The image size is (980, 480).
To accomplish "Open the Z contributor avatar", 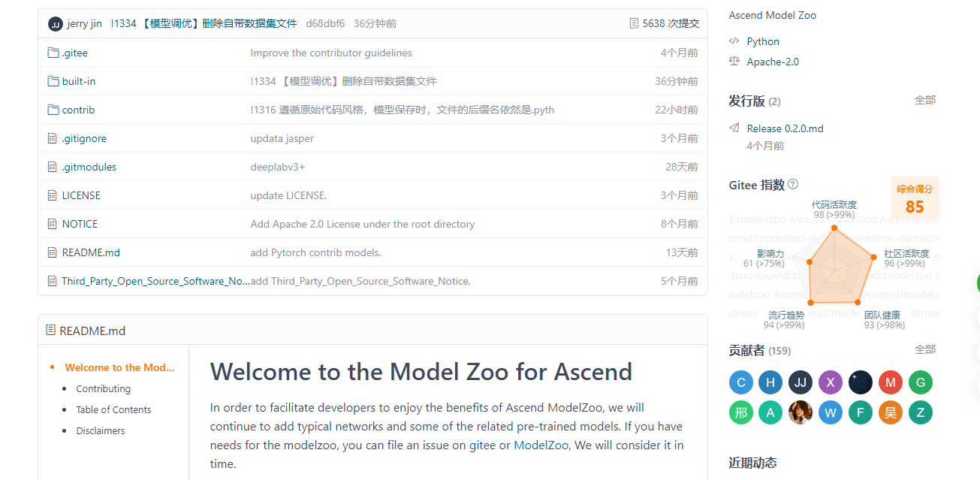I will (921, 412).
